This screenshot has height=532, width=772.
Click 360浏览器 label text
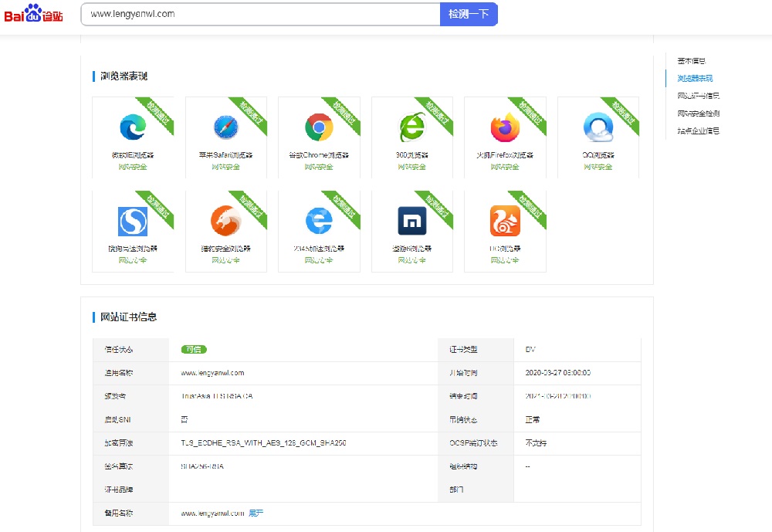pyautogui.click(x=412, y=154)
